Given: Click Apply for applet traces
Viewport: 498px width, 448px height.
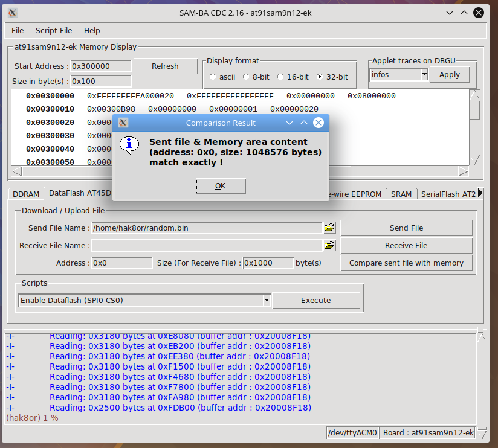Looking at the screenshot, I should tap(450, 75).
